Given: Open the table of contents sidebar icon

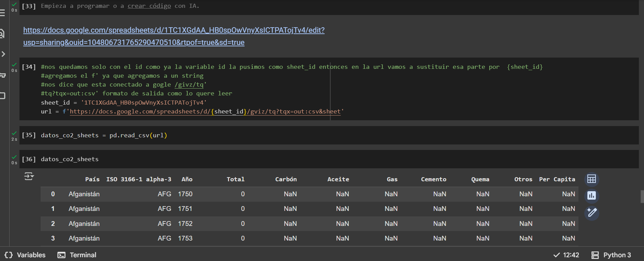Looking at the screenshot, I should point(2,13).
